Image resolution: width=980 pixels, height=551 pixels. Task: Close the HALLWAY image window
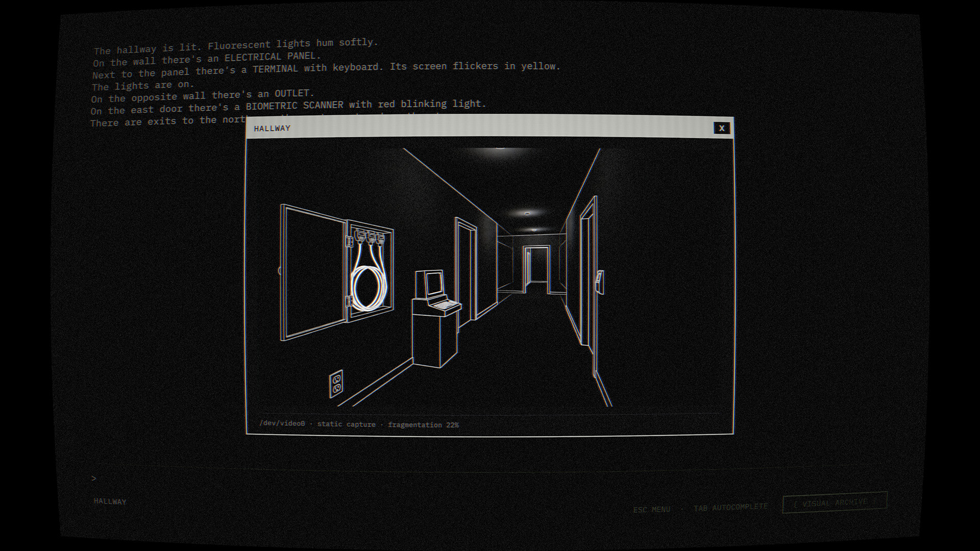tap(721, 128)
